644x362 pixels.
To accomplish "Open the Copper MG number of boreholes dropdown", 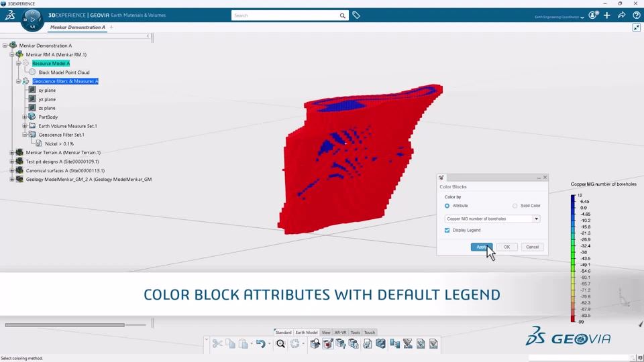I will (x=536, y=219).
